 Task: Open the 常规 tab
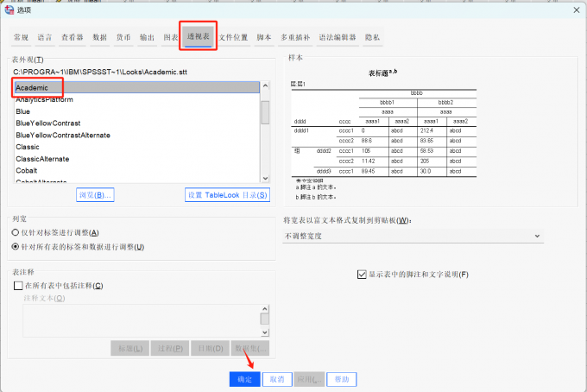point(21,37)
